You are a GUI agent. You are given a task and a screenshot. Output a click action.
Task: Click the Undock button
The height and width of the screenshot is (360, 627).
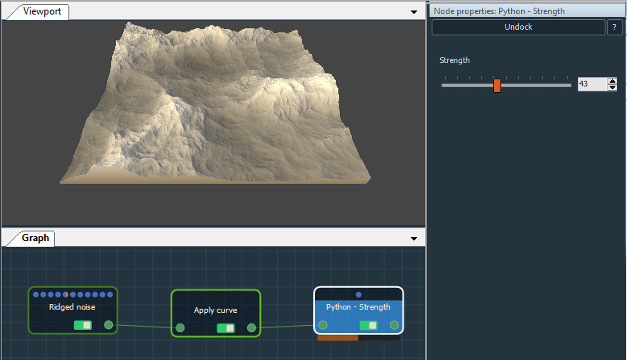(518, 27)
